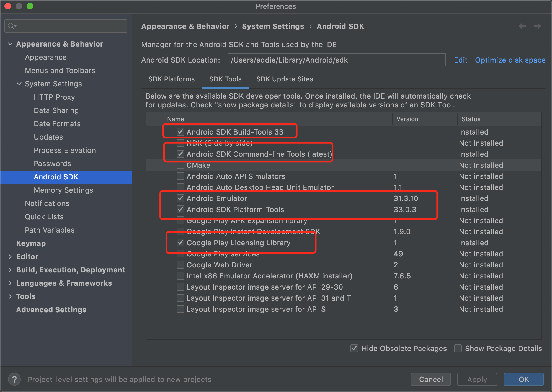This screenshot has height=392, width=552.
Task: Sort by the Name column header
Action: point(278,119)
